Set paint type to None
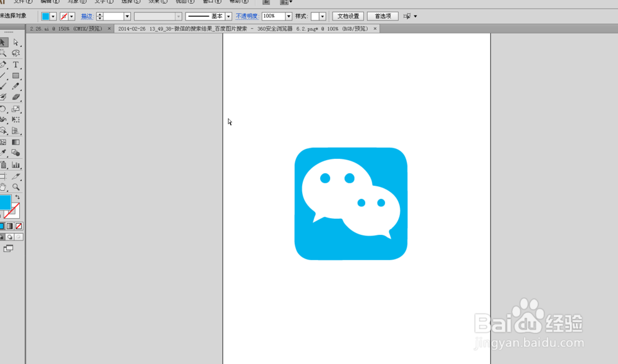Viewport: 618px width, 364px height. pos(19,226)
